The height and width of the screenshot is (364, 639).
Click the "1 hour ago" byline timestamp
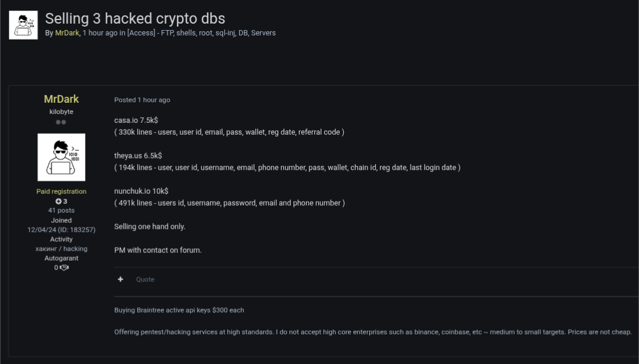coord(100,33)
